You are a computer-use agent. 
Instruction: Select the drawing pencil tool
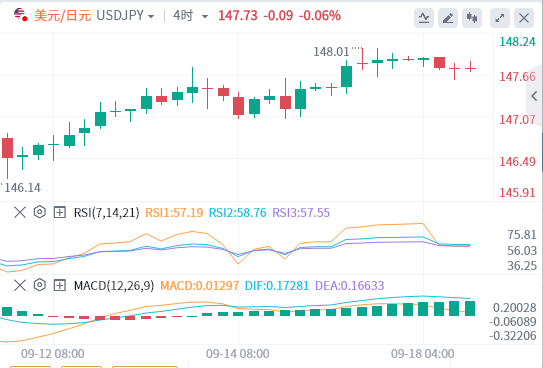[448, 18]
